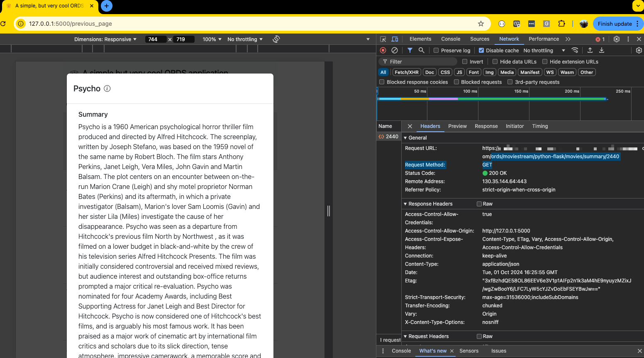The width and height of the screenshot is (644, 358).
Task: Filter requests by Manifest type
Action: [530, 72]
